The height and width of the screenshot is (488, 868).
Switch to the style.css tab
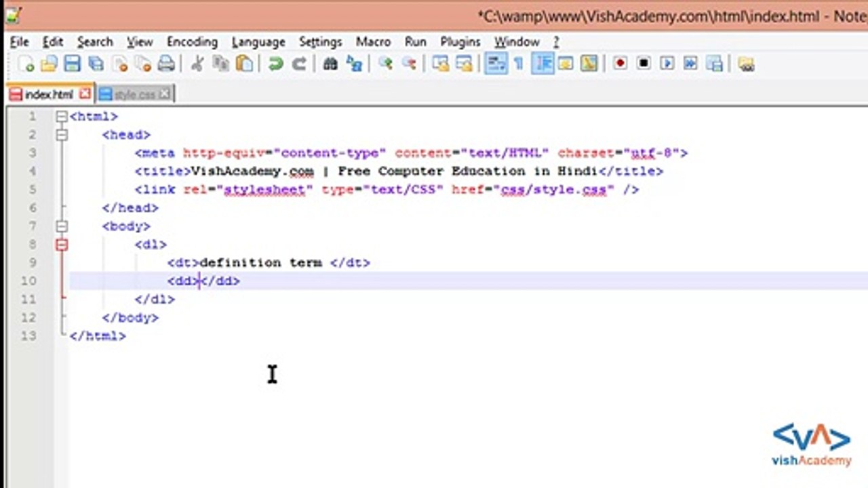pos(135,94)
